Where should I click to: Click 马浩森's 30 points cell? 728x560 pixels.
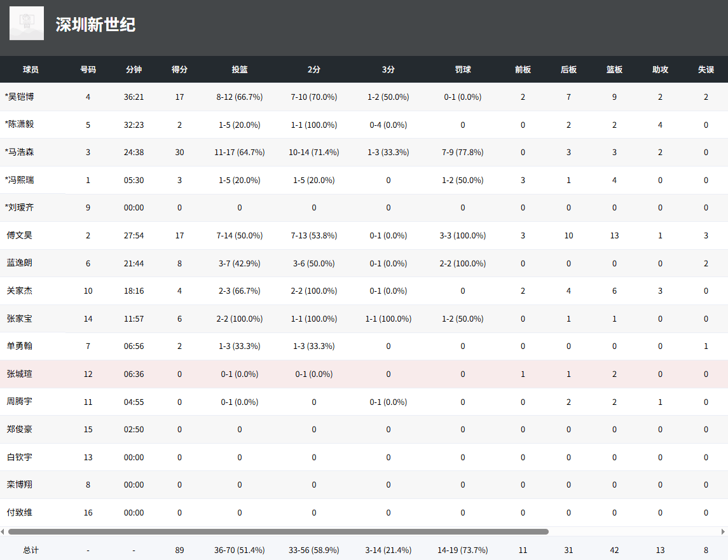[x=180, y=153]
